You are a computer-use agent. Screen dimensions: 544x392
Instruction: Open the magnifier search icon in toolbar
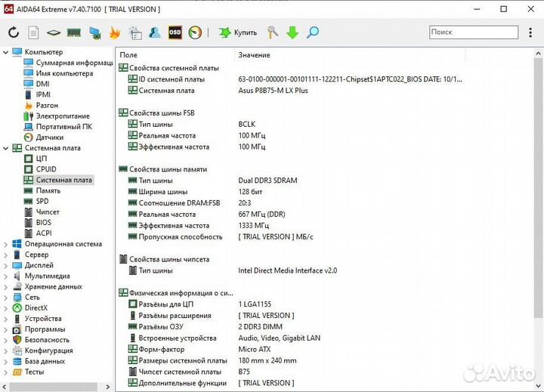[312, 32]
